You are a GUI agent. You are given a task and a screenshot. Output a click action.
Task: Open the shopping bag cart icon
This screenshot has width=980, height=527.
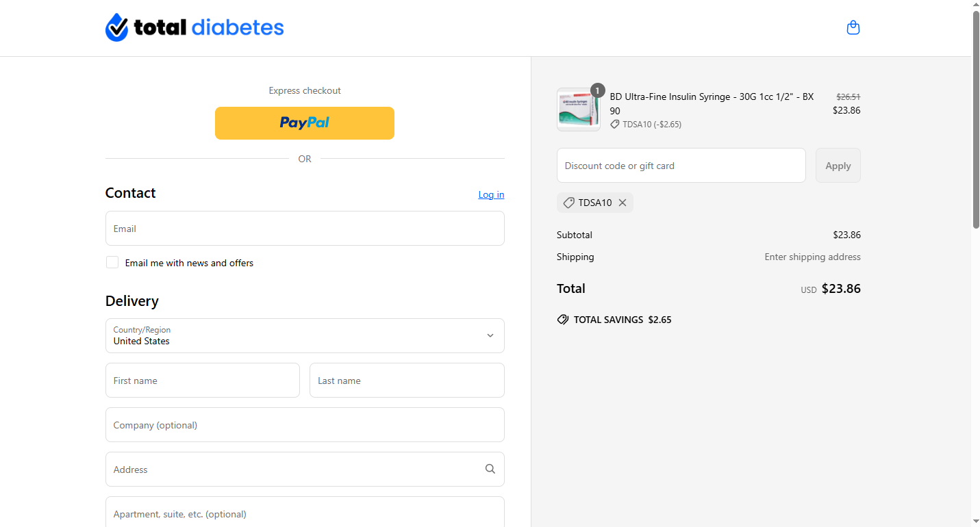click(x=853, y=28)
